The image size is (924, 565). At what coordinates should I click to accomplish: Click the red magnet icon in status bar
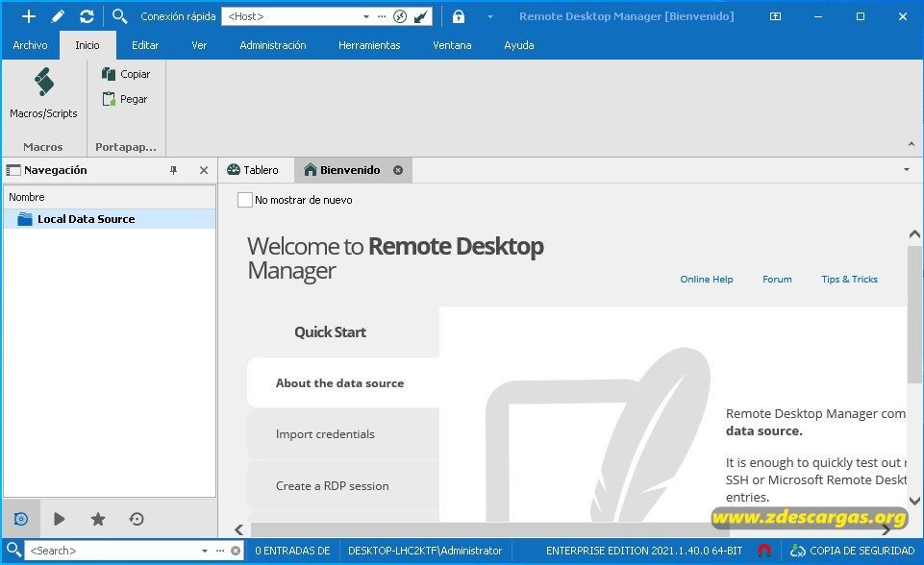click(x=764, y=551)
